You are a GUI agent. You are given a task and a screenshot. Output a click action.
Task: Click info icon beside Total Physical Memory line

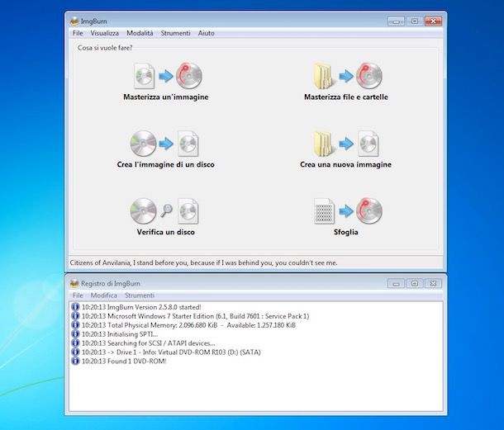pos(75,325)
